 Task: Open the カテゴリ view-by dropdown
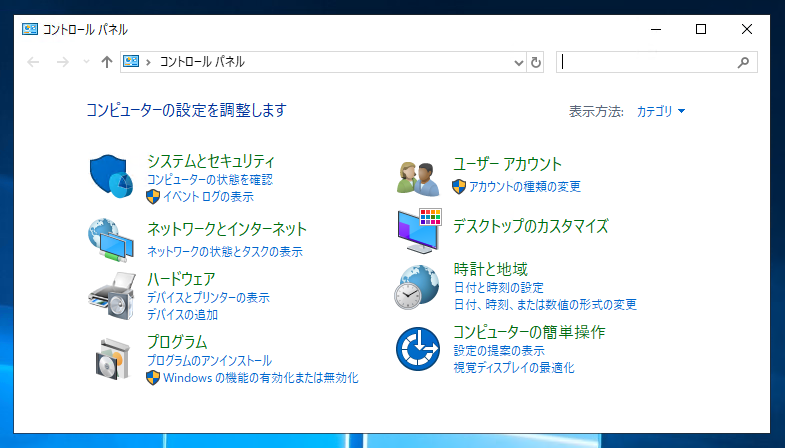(661, 111)
